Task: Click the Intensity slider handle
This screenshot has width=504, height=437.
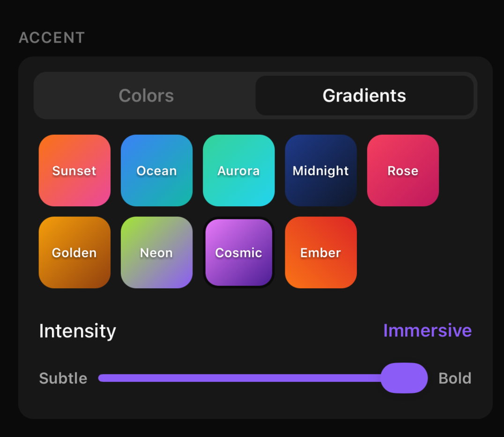Action: (x=404, y=378)
